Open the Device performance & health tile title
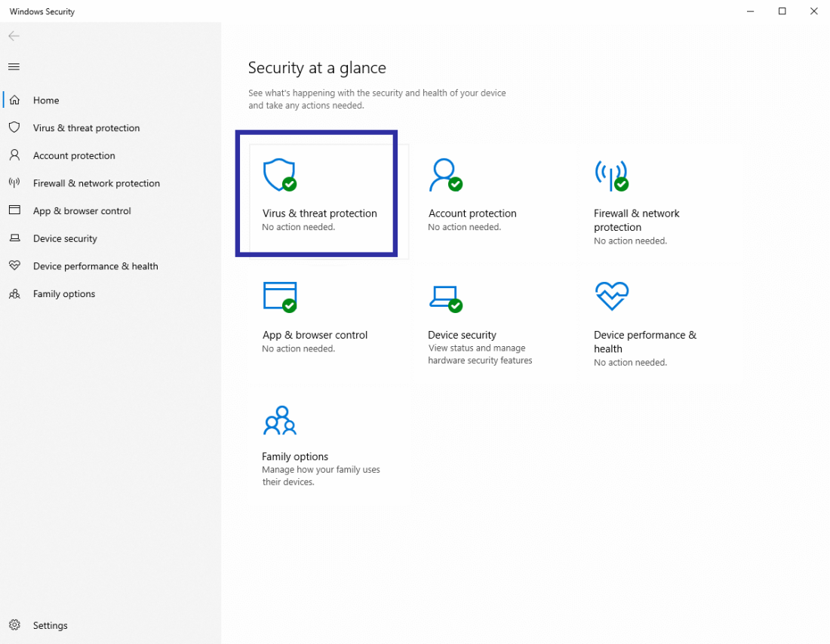Screen dimensions: 830x644 (644, 342)
